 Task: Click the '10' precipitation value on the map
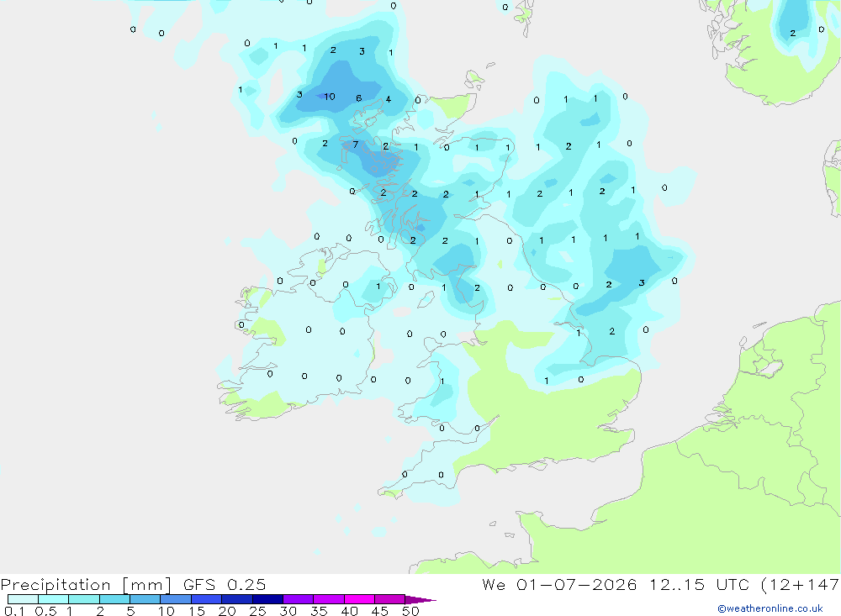[330, 97]
